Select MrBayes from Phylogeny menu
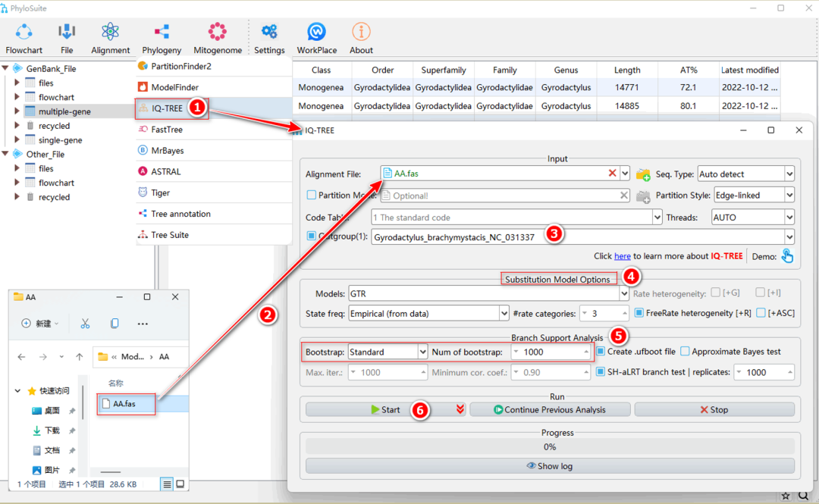Image resolution: width=819 pixels, height=504 pixels. [214, 150]
